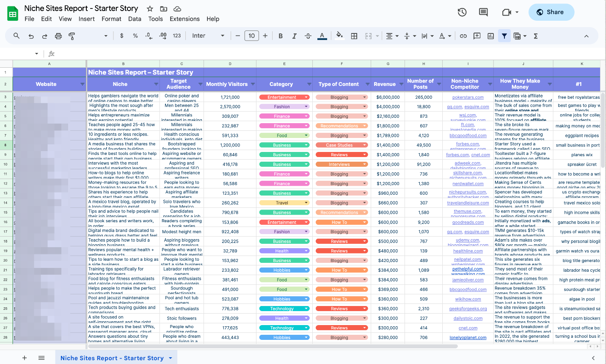Open the Insert menu
The width and height of the screenshot is (606, 364).
tap(86, 19)
